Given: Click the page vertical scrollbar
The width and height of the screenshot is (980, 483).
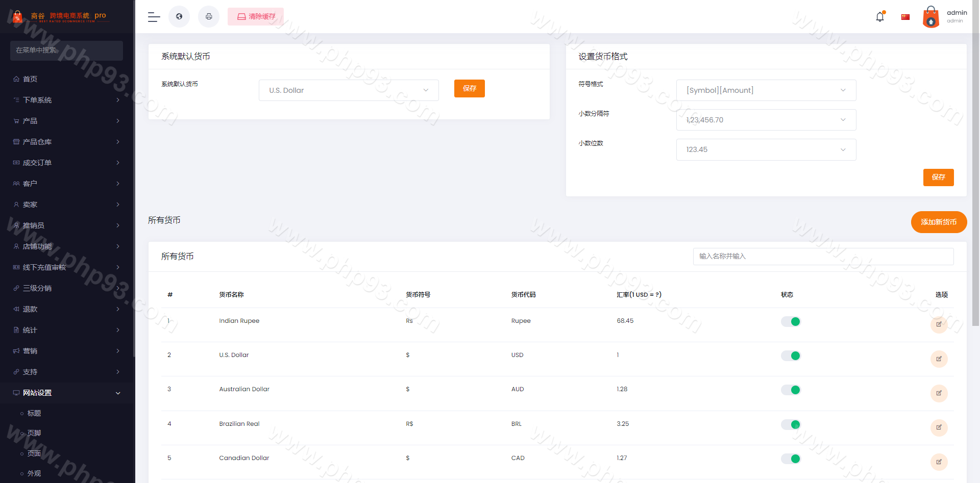Looking at the screenshot, I should click(x=975, y=179).
